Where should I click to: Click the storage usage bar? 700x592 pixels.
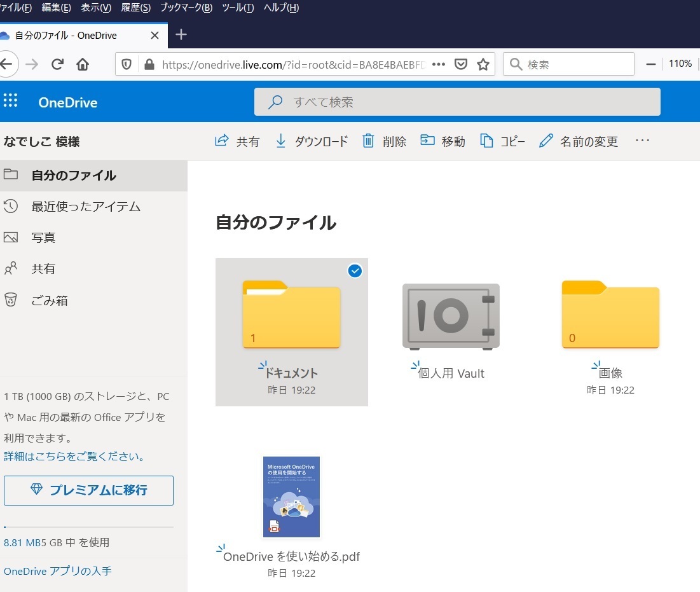[x=88, y=527]
